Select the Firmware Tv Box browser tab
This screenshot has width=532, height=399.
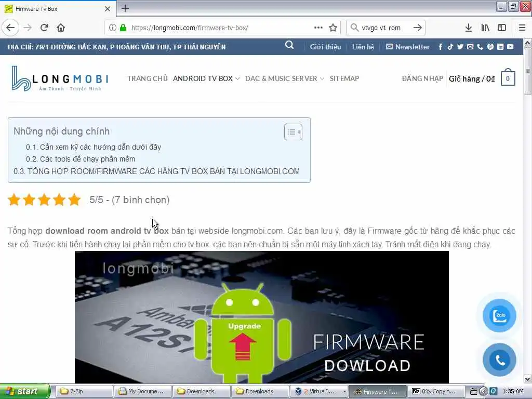point(58,9)
